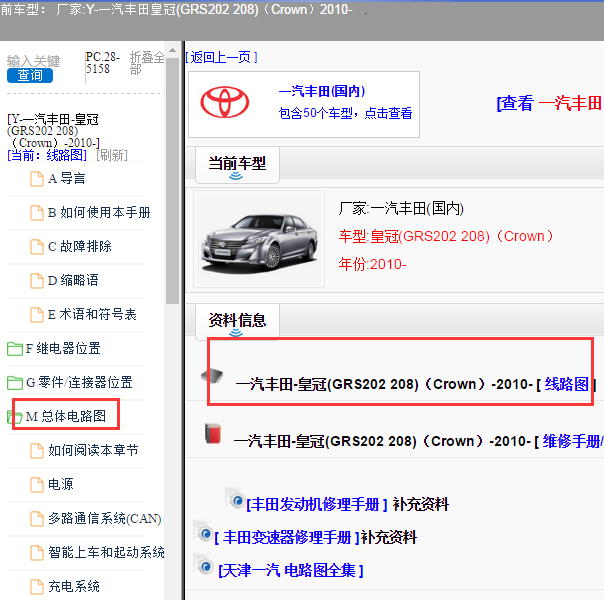Viewport: 604px width, 600px height.
Task: Open 天津一汽 电路图全集 link
Action: tap(291, 571)
